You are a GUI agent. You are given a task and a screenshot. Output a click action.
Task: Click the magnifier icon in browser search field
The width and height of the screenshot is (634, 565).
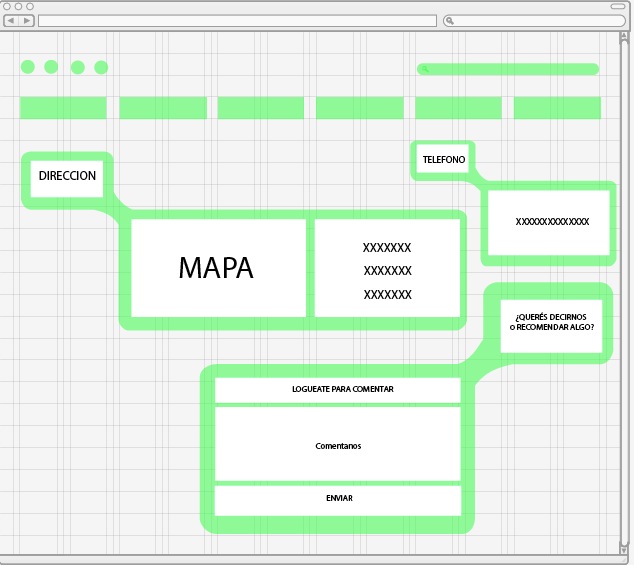pyautogui.click(x=451, y=20)
